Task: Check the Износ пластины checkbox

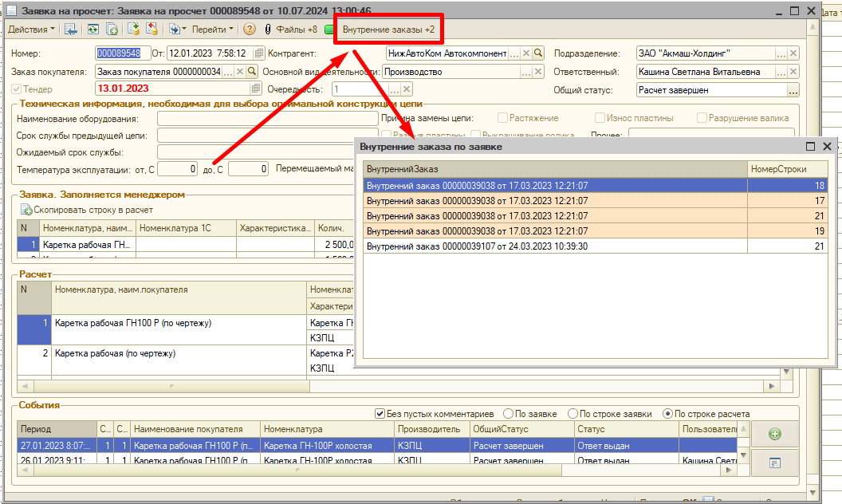Action: tap(600, 118)
